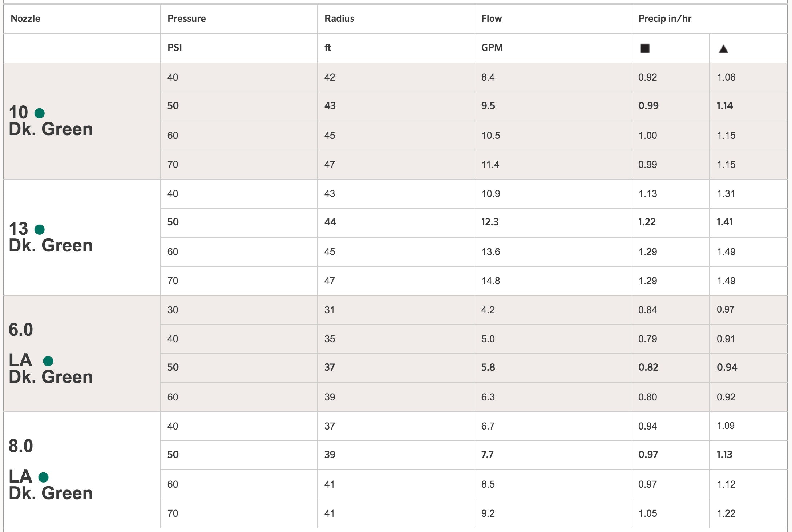This screenshot has height=532, width=792.
Task: Click green dot beside 8.0 LA nozzle
Action: click(x=44, y=477)
